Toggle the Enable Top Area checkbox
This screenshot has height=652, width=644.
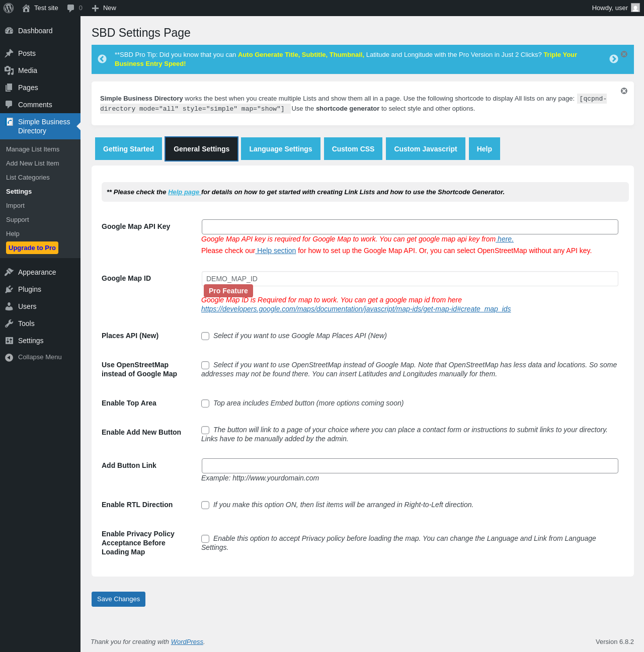[205, 403]
